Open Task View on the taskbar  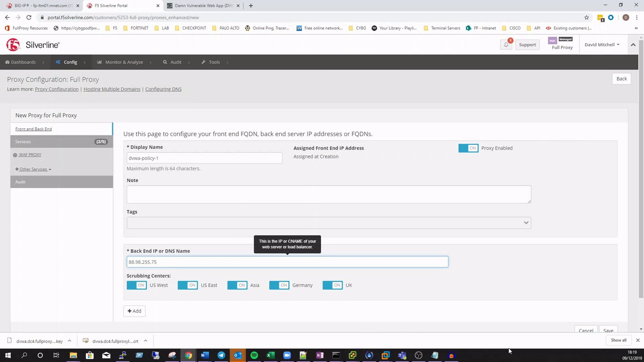coord(56,355)
